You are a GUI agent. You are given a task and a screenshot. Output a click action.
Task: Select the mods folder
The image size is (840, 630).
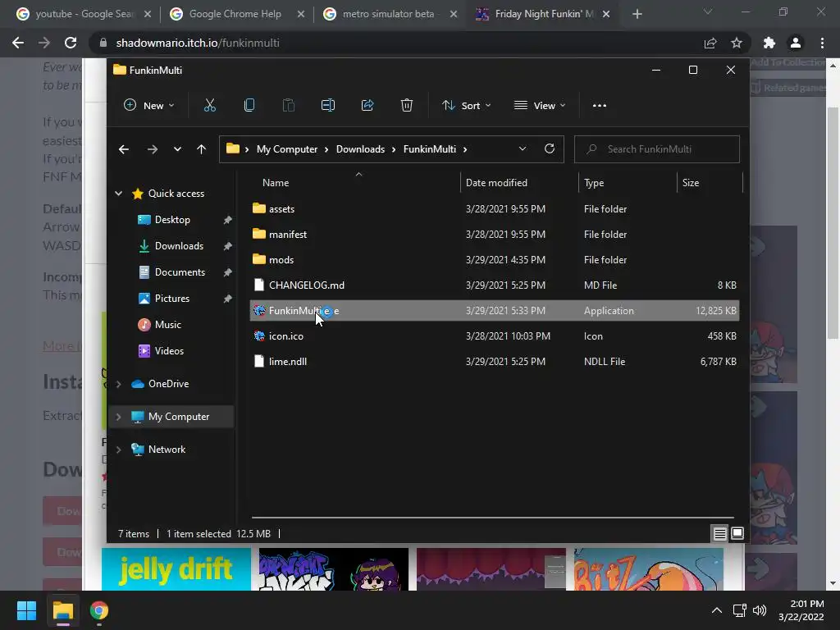tap(495, 260)
